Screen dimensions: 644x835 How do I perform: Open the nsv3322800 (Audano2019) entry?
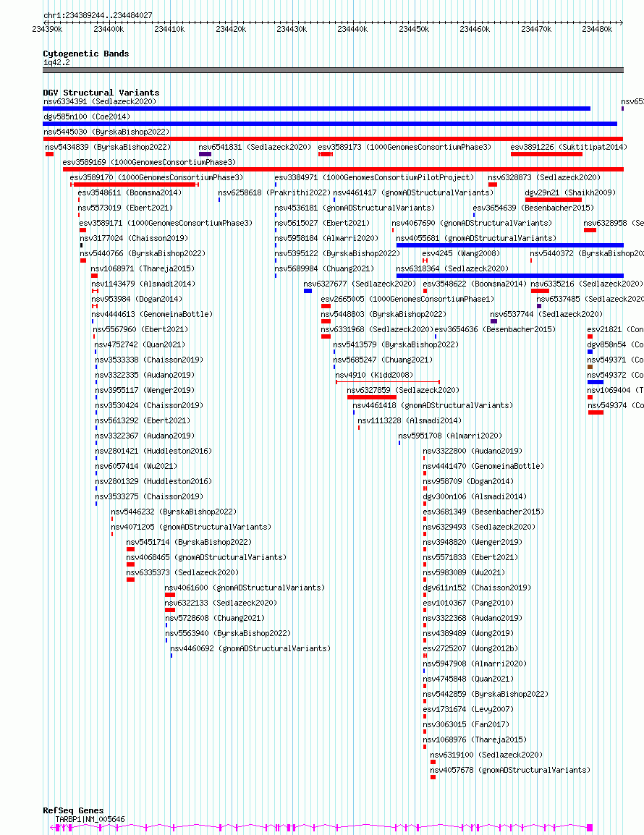pos(473,451)
